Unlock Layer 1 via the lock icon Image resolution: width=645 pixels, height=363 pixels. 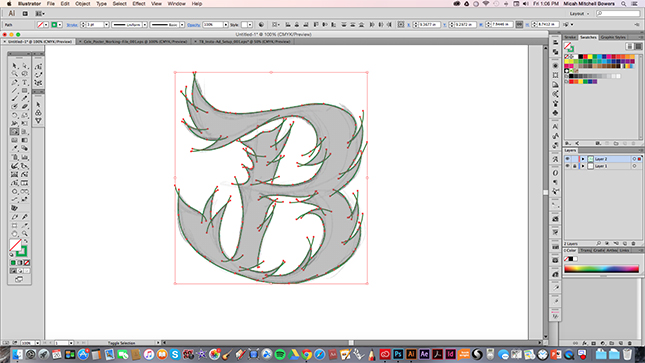click(575, 166)
